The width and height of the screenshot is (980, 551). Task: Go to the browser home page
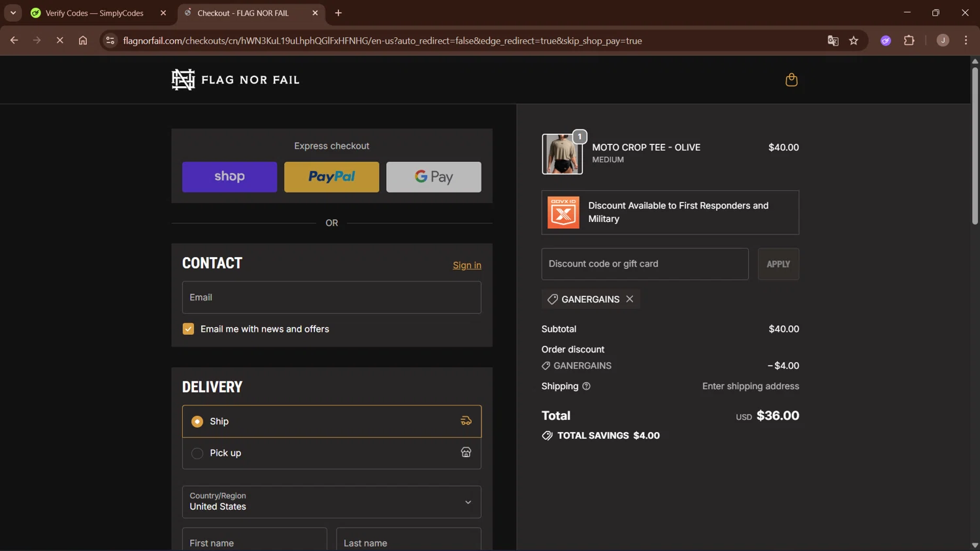coord(83,40)
